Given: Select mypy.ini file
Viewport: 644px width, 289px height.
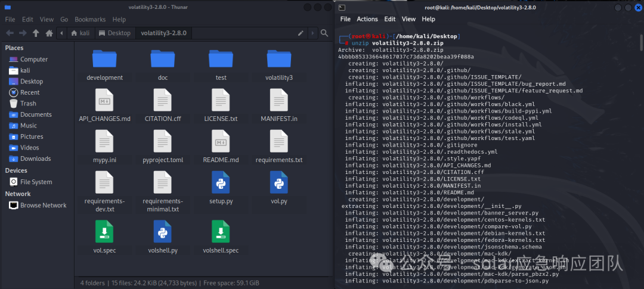Looking at the screenshot, I should tap(104, 147).
